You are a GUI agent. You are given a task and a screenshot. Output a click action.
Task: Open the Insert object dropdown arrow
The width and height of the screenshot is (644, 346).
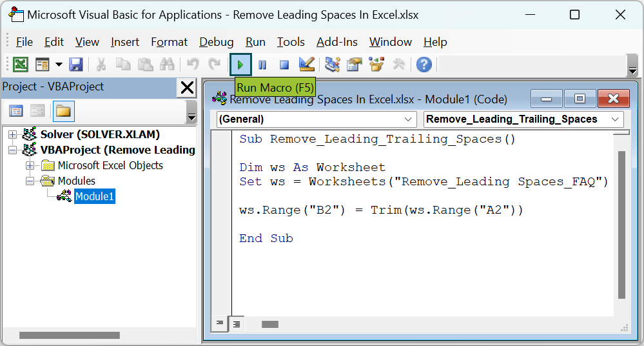59,65
